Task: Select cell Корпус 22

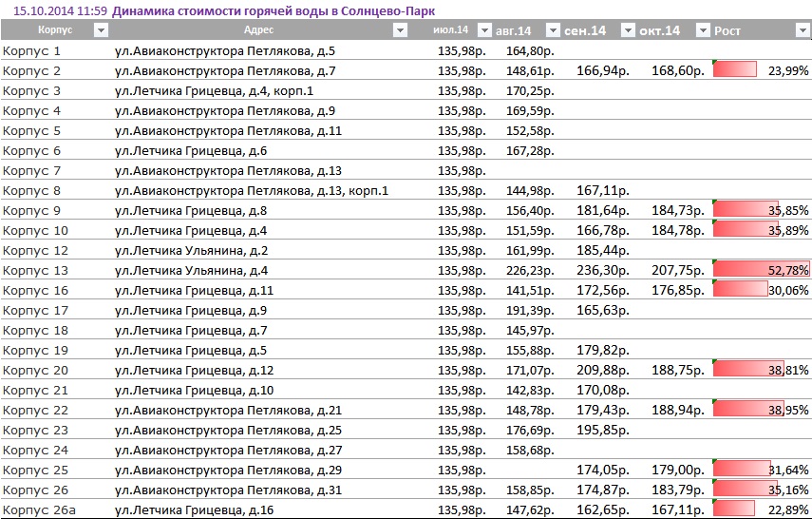Action: pos(35,410)
